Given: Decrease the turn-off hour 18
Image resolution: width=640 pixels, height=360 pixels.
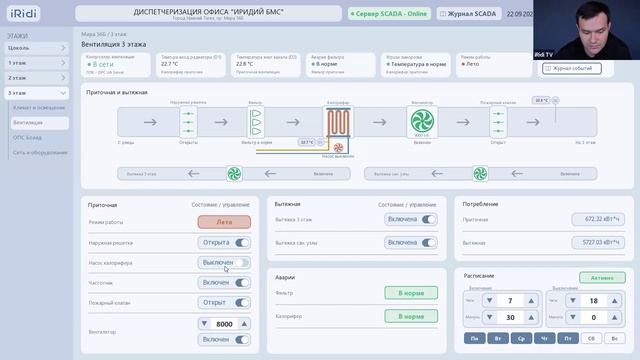Looking at the screenshot, I should [x=573, y=301].
